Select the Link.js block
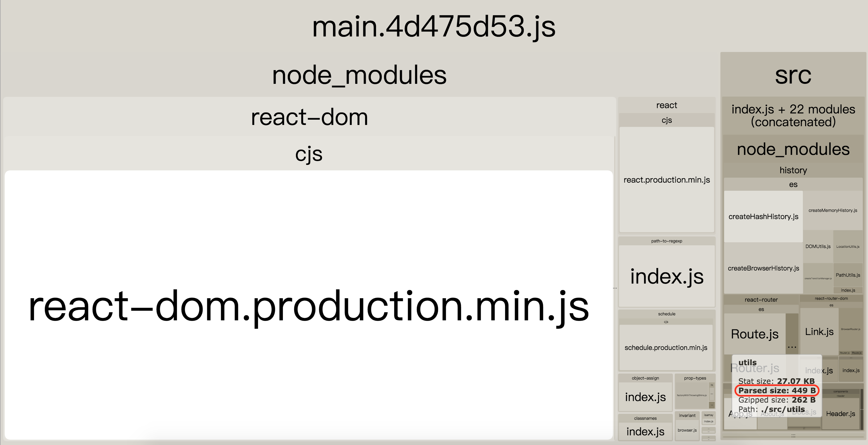Screen dimensions: 868x445 [819, 332]
